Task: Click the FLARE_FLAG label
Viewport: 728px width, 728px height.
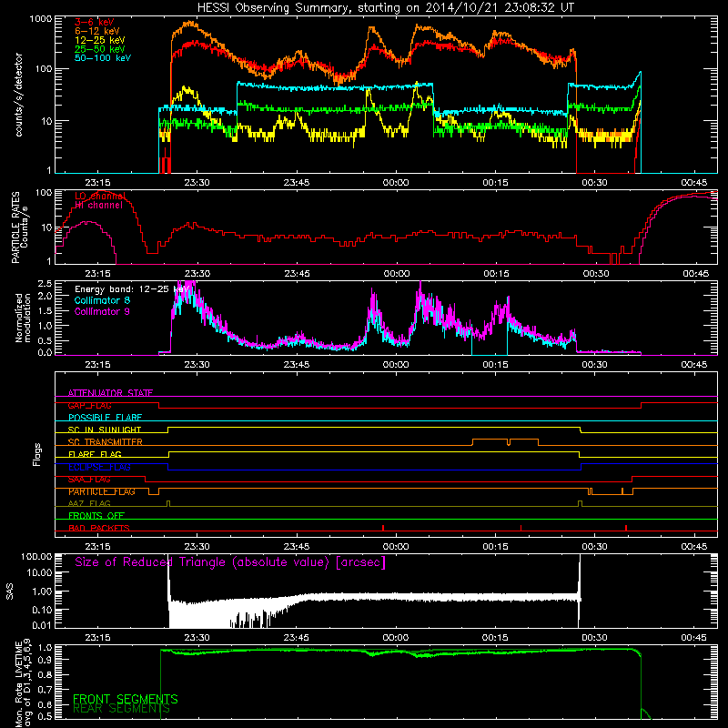Action: [x=95, y=454]
